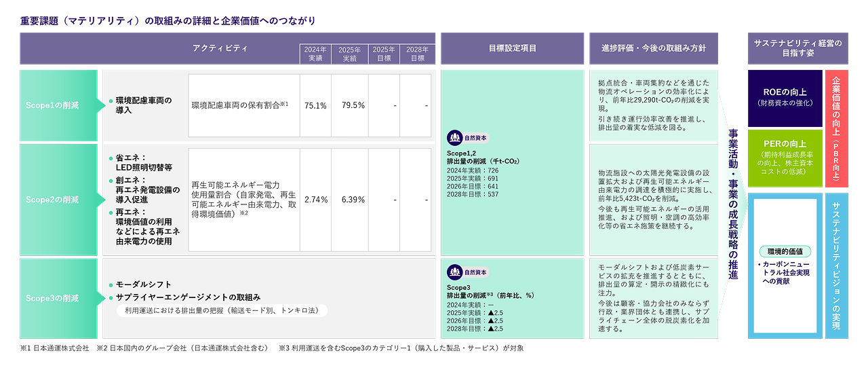Click the text カーボンニュートラル社会実現への貢献

(785, 272)
